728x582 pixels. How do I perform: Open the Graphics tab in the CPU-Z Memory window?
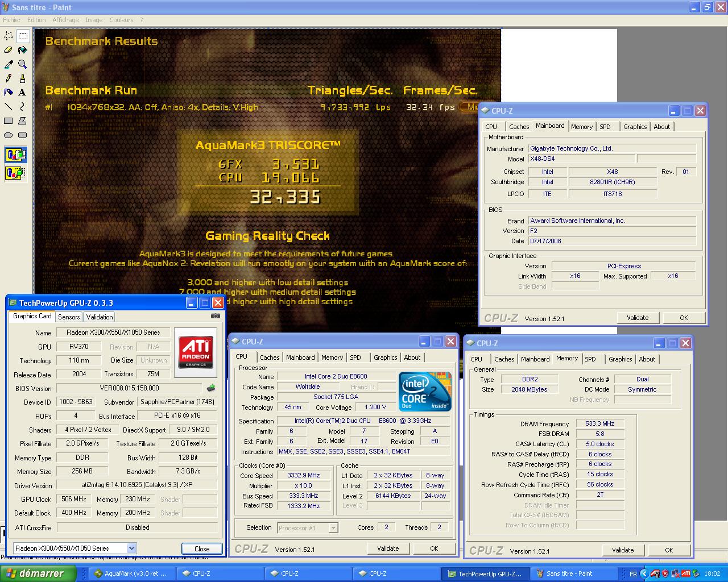tap(620, 359)
